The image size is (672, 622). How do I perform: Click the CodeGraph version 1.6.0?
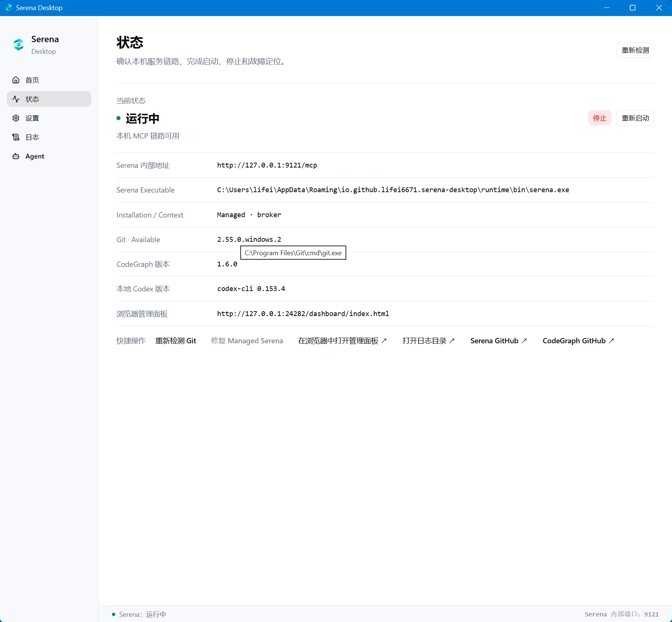click(x=227, y=264)
